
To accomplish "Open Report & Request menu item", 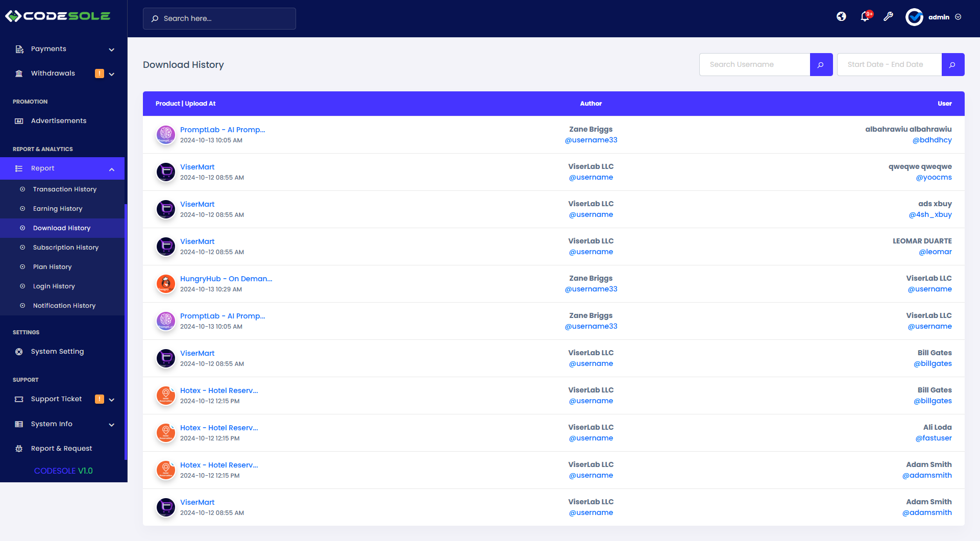I will [62, 449].
